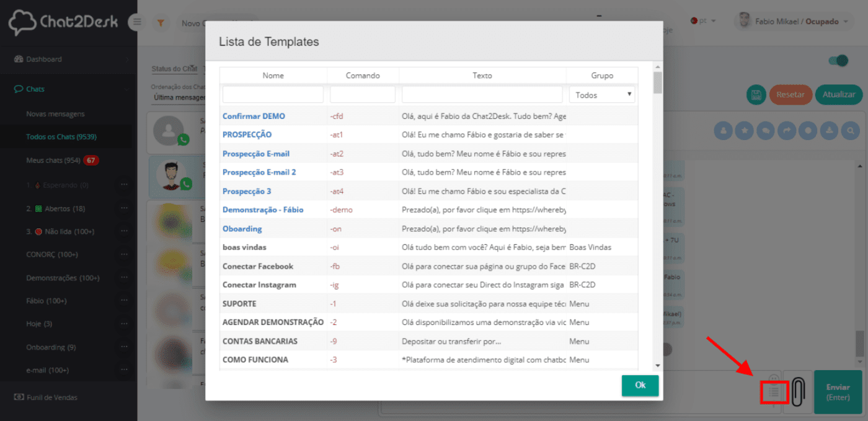
Task: Open options dots for Onboarding filter
Action: [x=124, y=347]
